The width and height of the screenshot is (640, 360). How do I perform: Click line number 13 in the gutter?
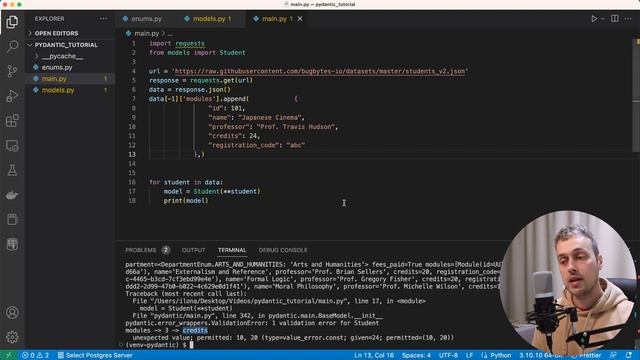click(132, 154)
